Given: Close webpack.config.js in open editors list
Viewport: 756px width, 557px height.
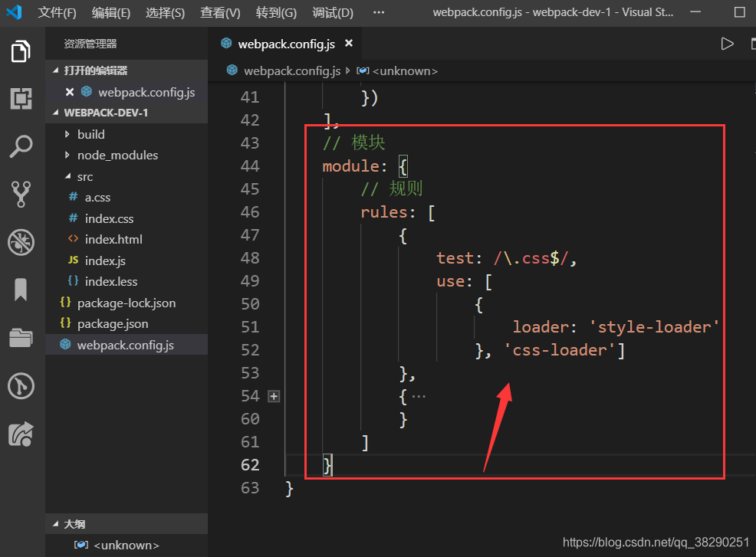Looking at the screenshot, I should (x=70, y=92).
